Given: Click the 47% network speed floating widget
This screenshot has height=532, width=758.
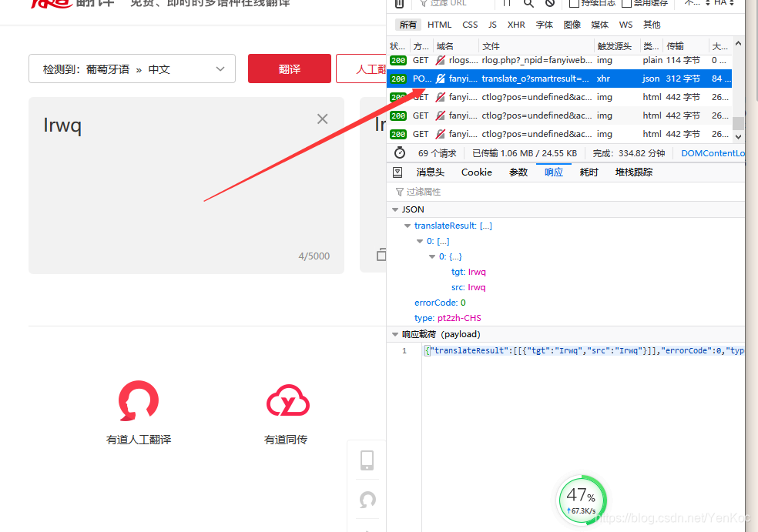Looking at the screenshot, I should tap(582, 500).
